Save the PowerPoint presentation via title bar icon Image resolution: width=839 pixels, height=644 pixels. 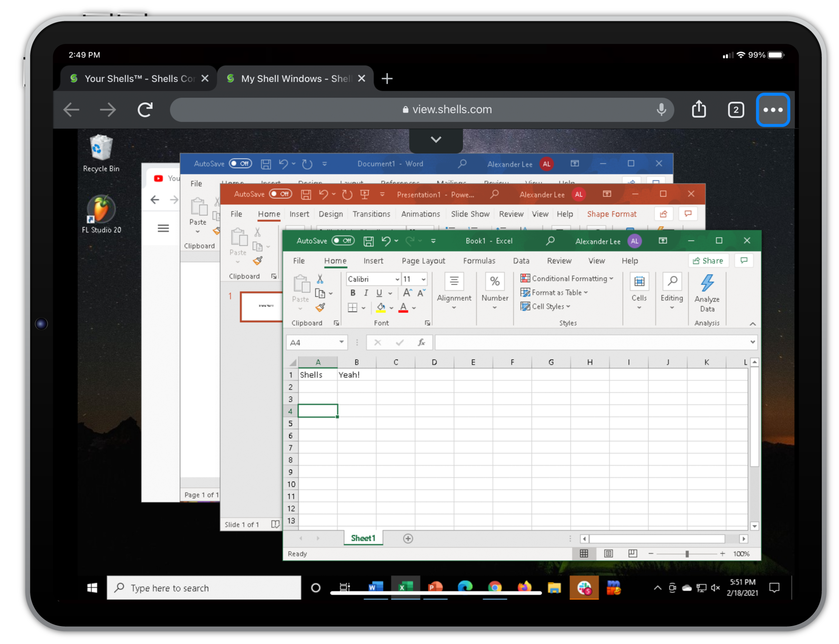[x=306, y=195]
